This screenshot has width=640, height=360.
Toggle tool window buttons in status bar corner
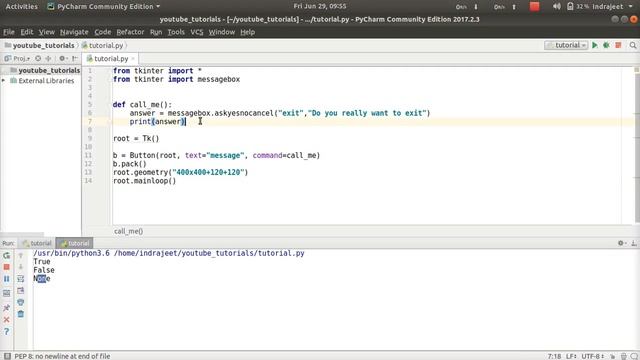7,356
